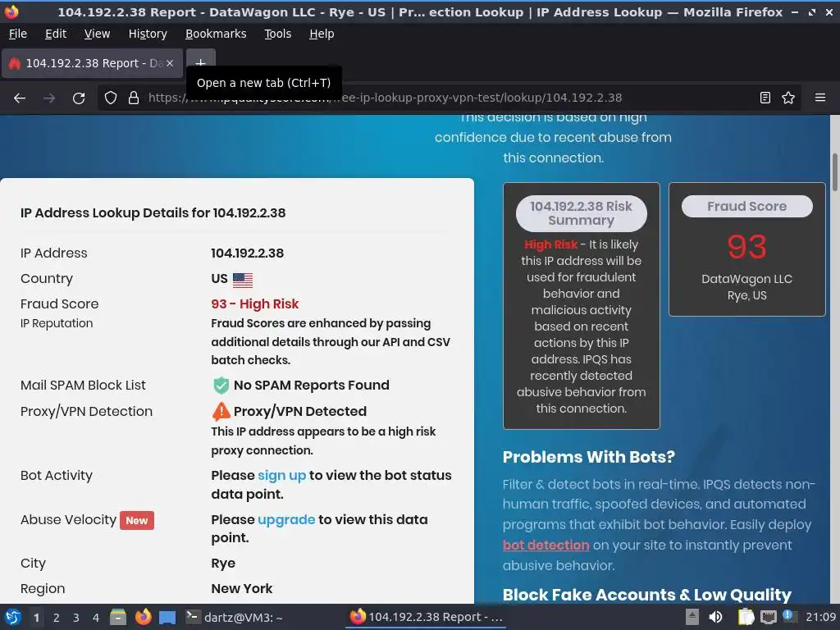The width and height of the screenshot is (840, 630).
Task: Launch the file manager from taskbar
Action: pos(118,617)
